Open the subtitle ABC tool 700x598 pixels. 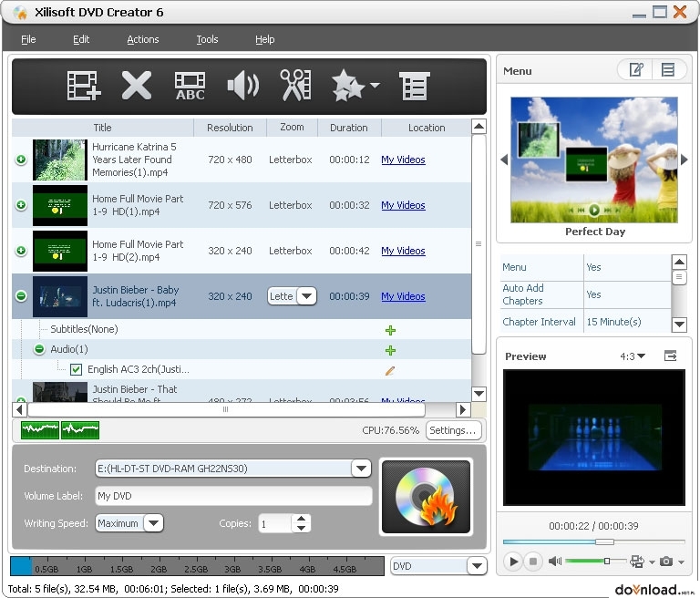click(x=190, y=86)
